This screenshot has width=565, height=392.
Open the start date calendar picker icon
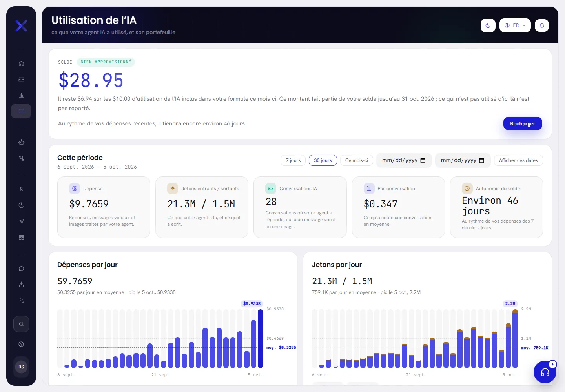pyautogui.click(x=423, y=160)
